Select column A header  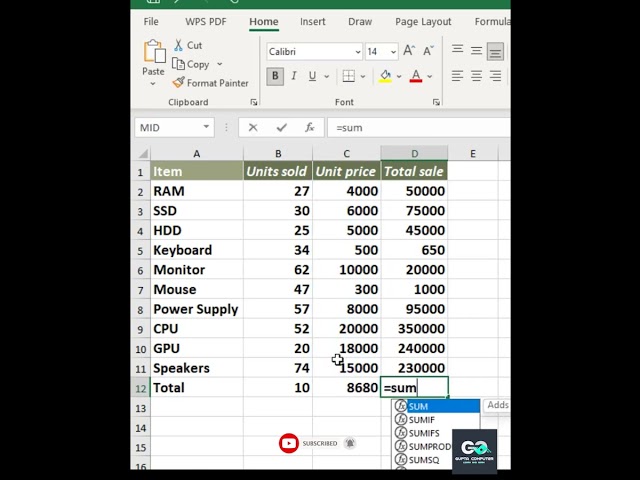197,154
